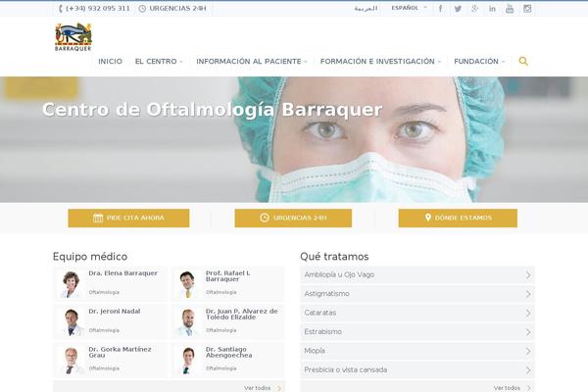Expand the Fundación menu
Image resolution: width=588 pixels, height=392 pixels.
click(479, 61)
